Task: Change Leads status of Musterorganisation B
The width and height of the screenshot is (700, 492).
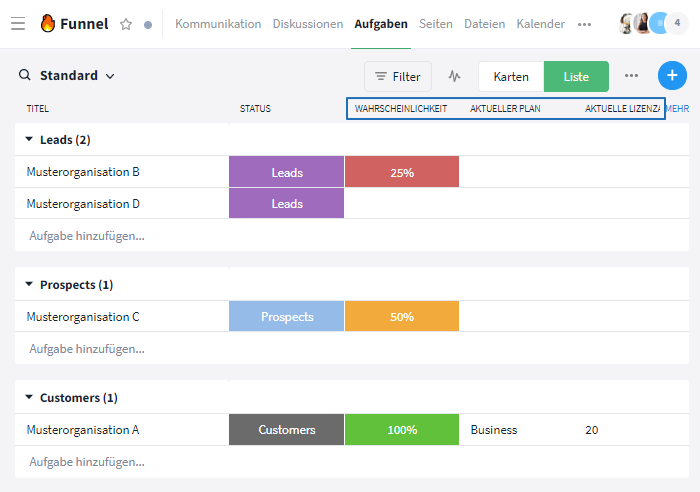Action: coord(287,172)
